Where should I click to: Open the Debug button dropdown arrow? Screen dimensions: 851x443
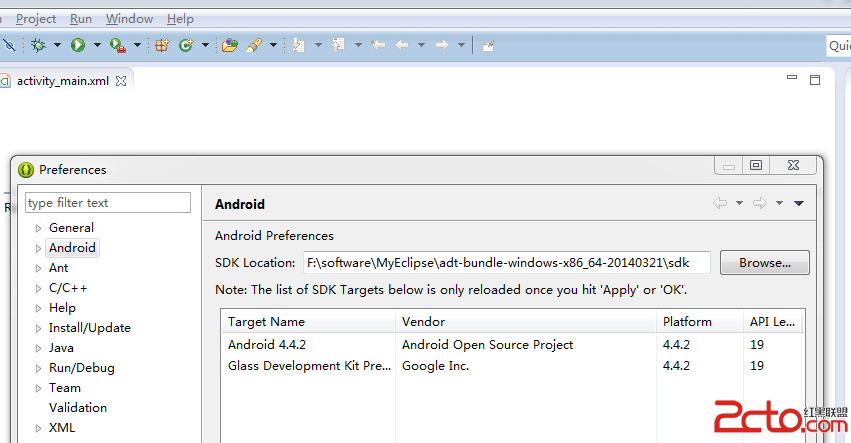point(57,46)
